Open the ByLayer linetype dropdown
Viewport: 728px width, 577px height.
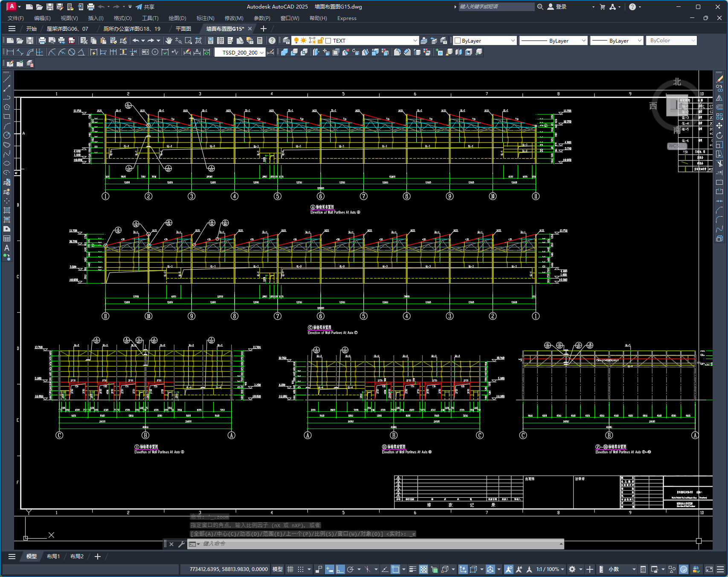click(584, 41)
